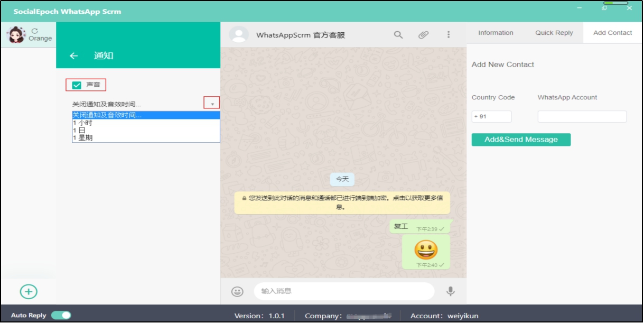Click the 输入消息 message input field
The height and width of the screenshot is (323, 644).
coord(344,291)
